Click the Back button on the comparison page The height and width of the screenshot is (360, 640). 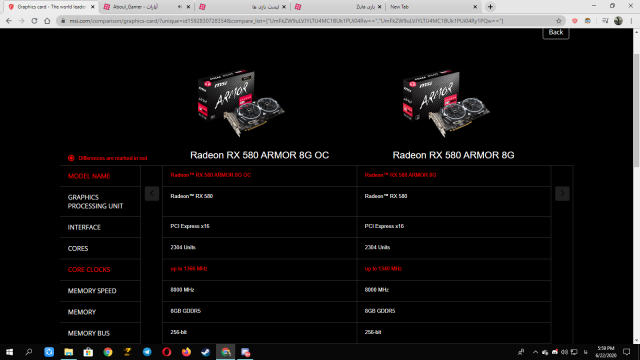[556, 32]
